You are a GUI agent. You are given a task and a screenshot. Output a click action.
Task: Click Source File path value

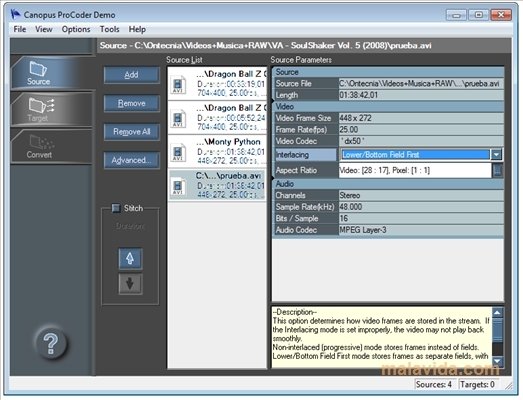coord(421,83)
